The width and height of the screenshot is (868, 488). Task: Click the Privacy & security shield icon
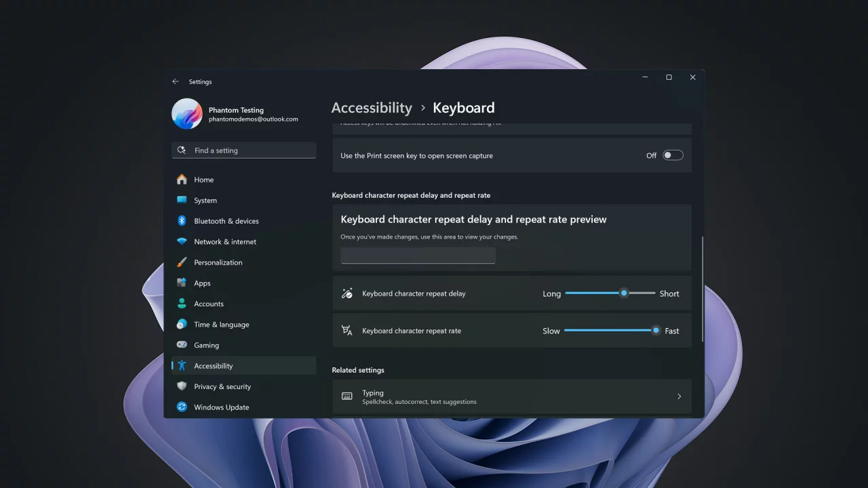coord(182,386)
